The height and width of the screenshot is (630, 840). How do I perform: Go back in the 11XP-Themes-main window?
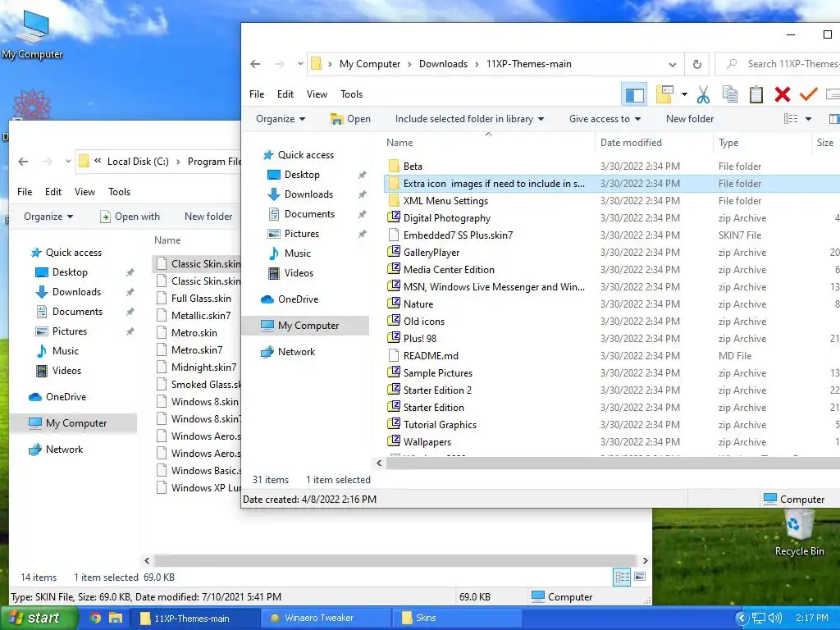pyautogui.click(x=255, y=64)
